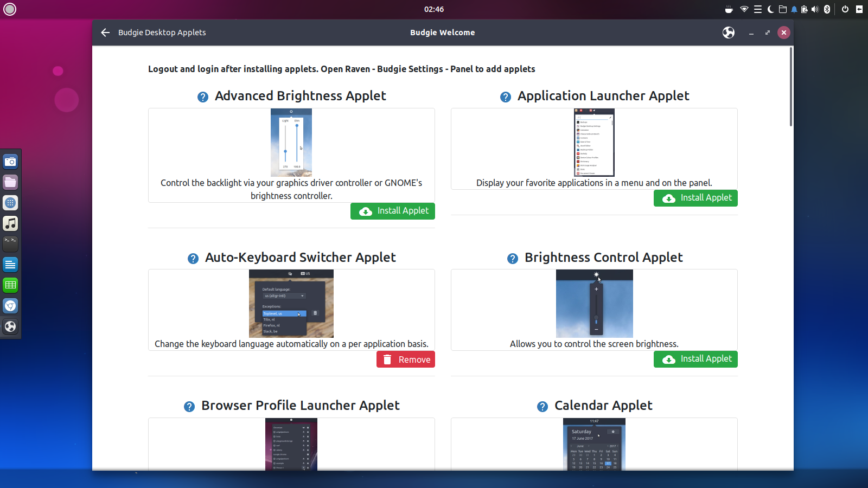Remove the Auto-Keyboard Switcher Applet
The width and height of the screenshot is (868, 488).
click(406, 359)
